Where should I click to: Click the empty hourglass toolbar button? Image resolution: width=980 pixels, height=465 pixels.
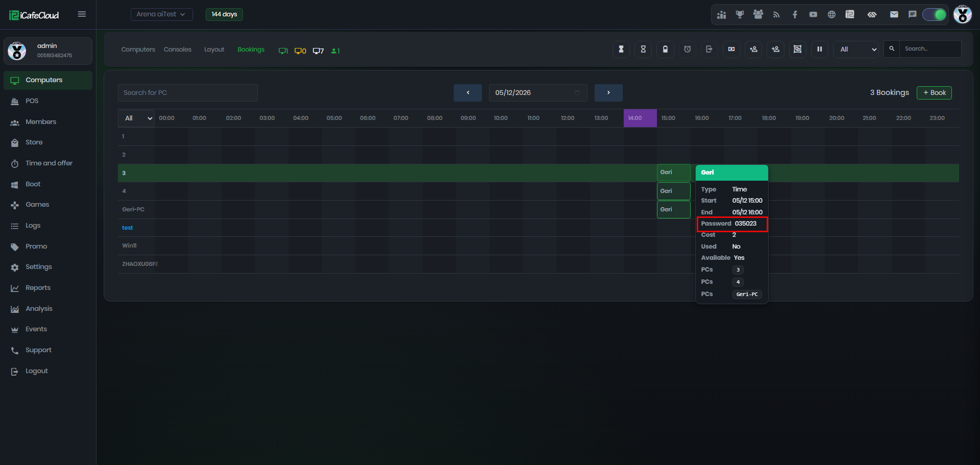(x=643, y=49)
